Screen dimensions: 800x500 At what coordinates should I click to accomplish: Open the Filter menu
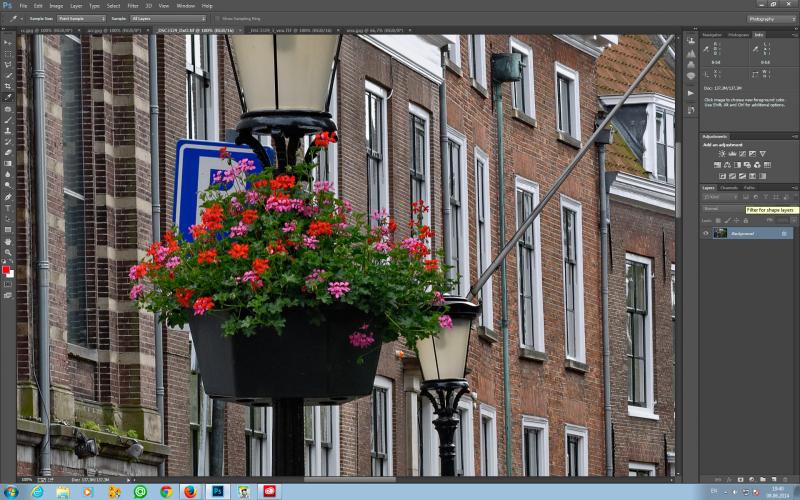[x=133, y=6]
